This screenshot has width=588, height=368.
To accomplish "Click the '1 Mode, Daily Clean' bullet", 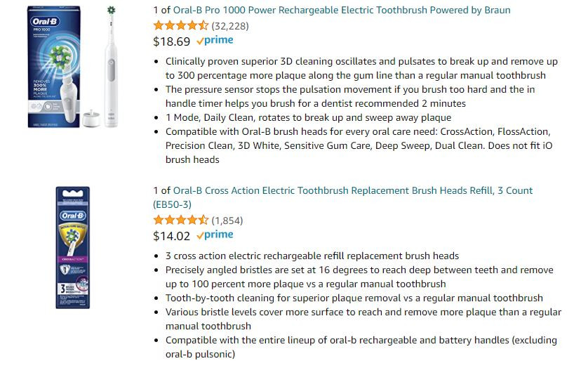I will click(308, 117).
